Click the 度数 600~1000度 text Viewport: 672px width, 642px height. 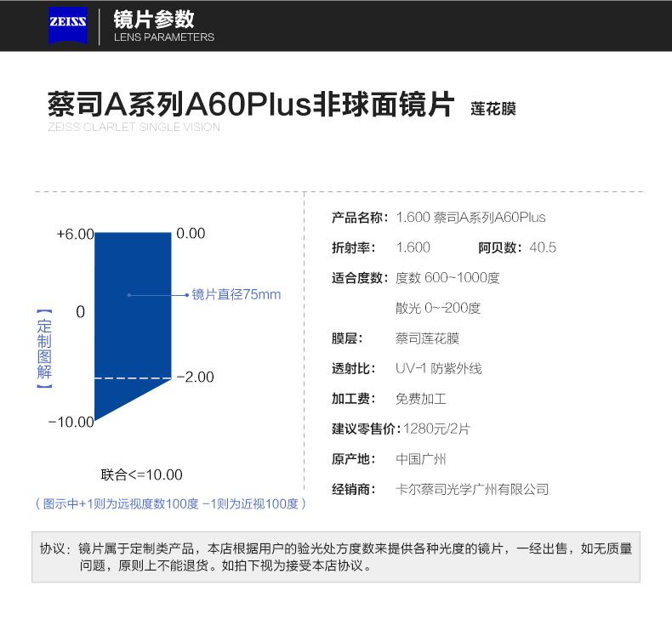tap(447, 278)
